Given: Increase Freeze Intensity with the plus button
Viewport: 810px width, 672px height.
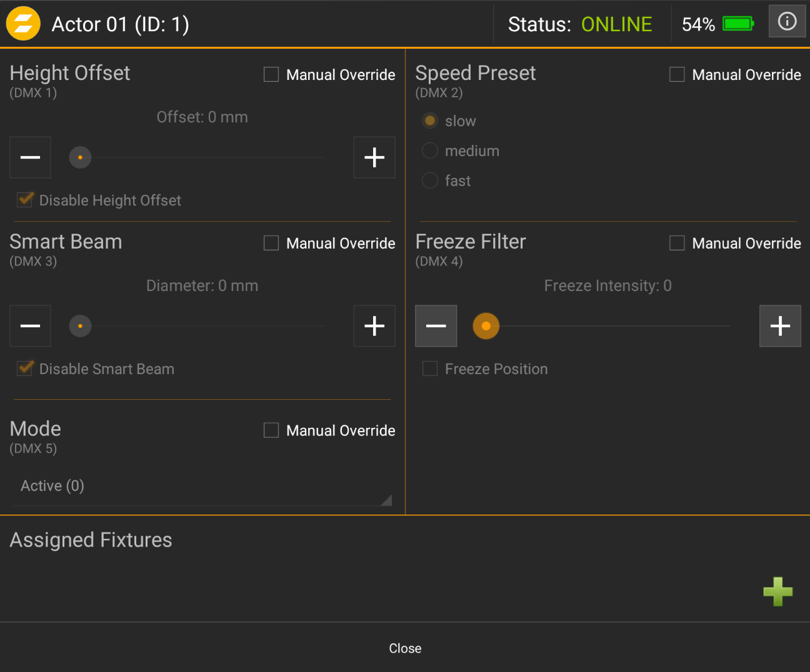Looking at the screenshot, I should (x=779, y=325).
